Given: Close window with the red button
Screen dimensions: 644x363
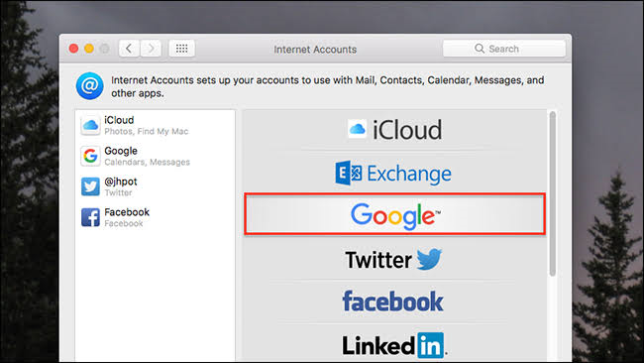Looking at the screenshot, I should (x=74, y=49).
